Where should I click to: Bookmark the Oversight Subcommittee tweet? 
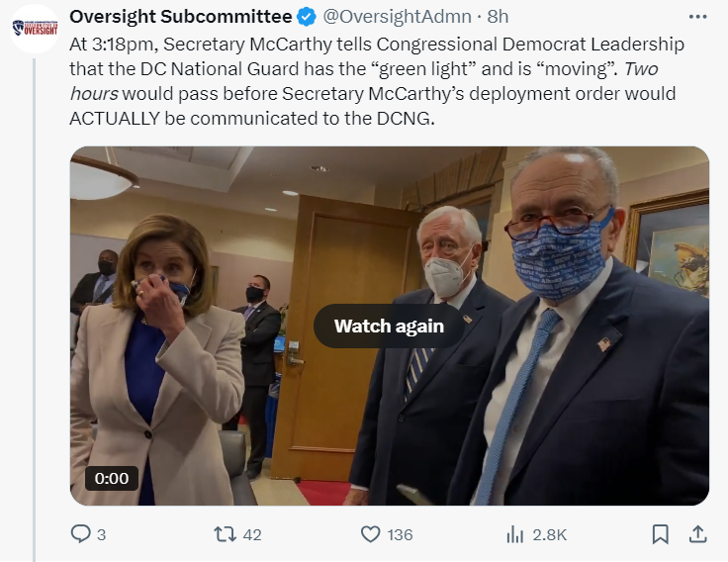tap(660, 534)
